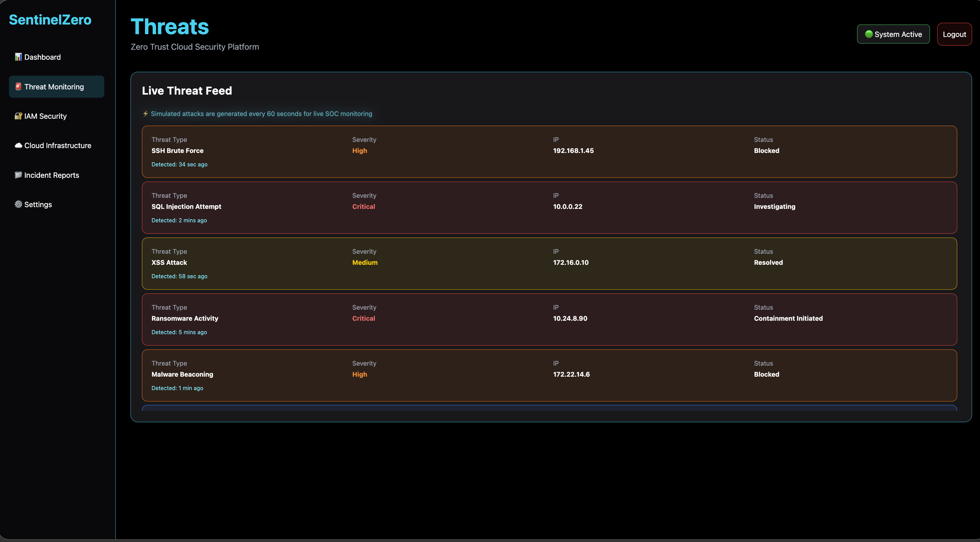Click the Threats page heading

(170, 27)
